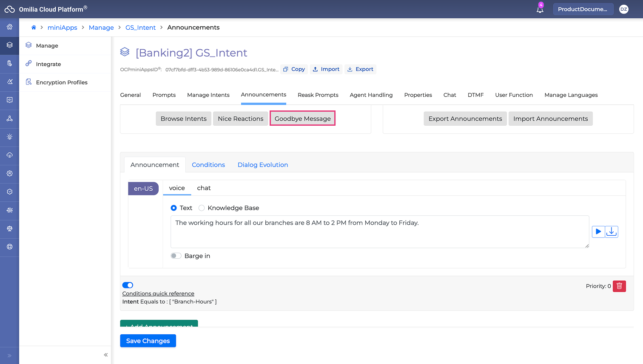
Task: Open Conditions quick reference link
Action: coord(158,293)
